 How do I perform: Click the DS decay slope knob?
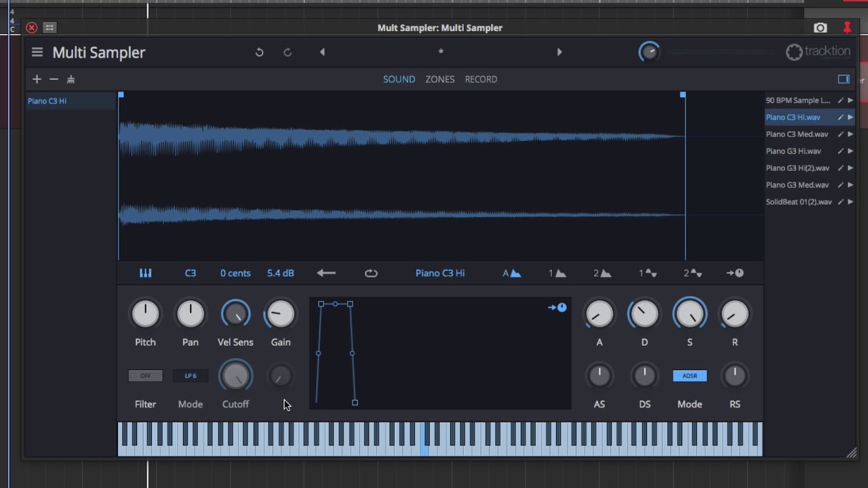(x=644, y=375)
